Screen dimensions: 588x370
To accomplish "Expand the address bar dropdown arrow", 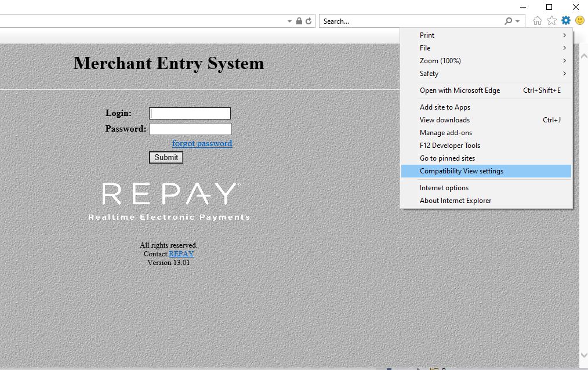I will pos(289,21).
